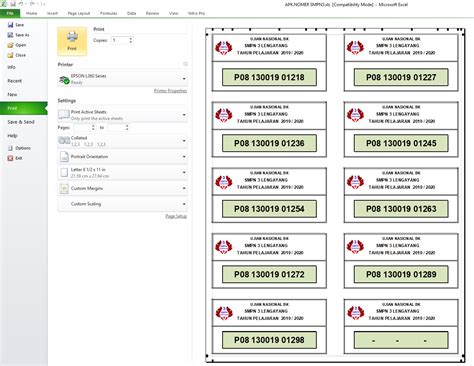Open the Info section
The width and height of the screenshot is (474, 366).
pyautogui.click(x=12, y=67)
